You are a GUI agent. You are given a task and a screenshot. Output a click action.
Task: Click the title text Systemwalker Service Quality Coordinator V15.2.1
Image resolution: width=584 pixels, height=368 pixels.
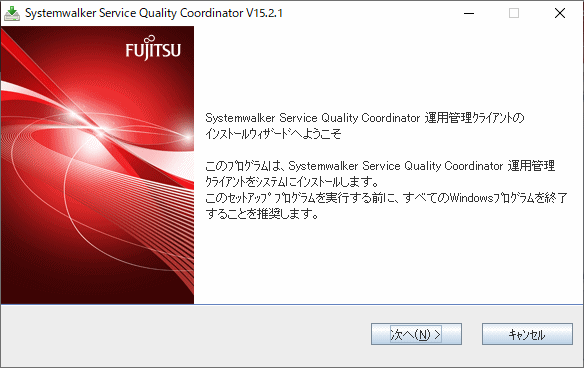coord(154,13)
